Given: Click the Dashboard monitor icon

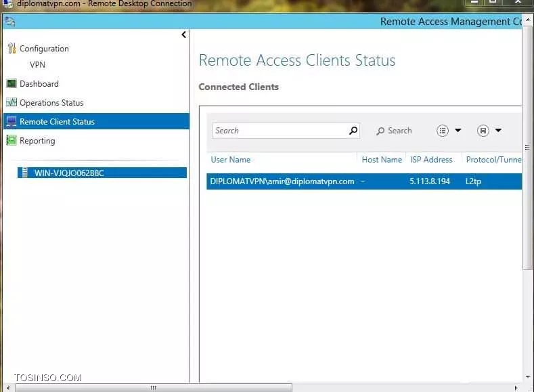Looking at the screenshot, I should coord(12,83).
